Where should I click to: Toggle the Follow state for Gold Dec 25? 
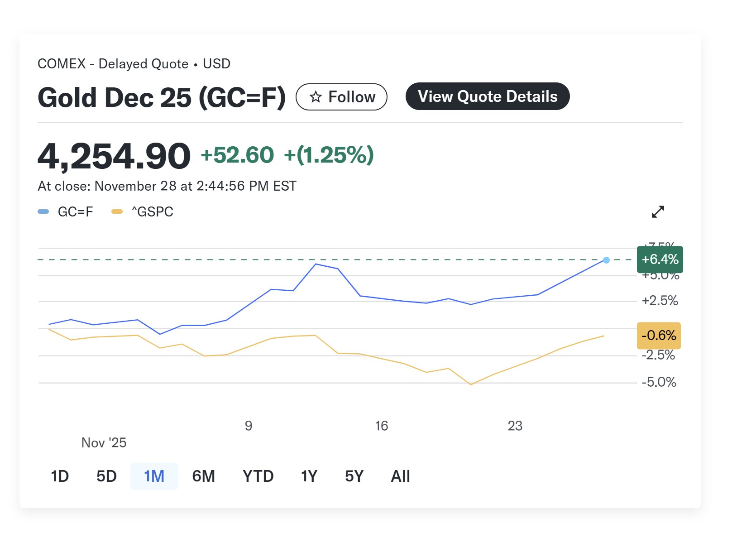click(342, 96)
